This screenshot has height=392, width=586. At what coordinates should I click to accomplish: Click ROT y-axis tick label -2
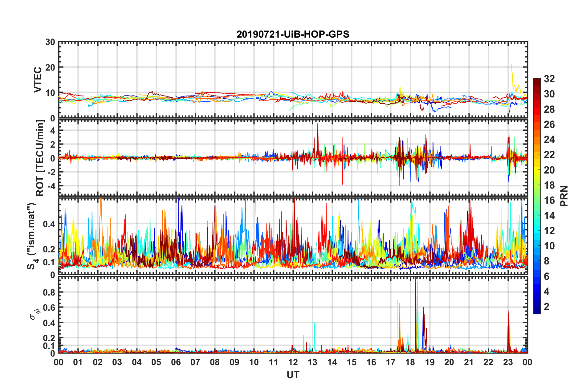coord(51,172)
